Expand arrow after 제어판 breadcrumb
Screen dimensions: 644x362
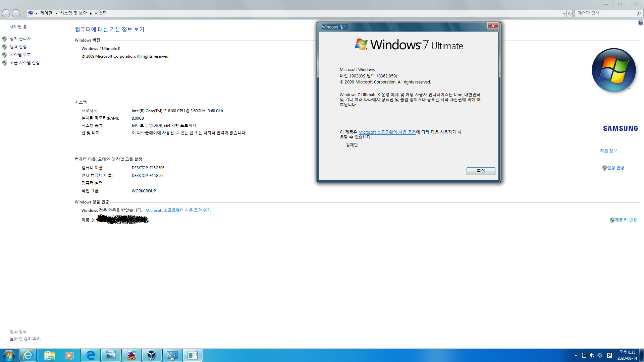point(56,13)
